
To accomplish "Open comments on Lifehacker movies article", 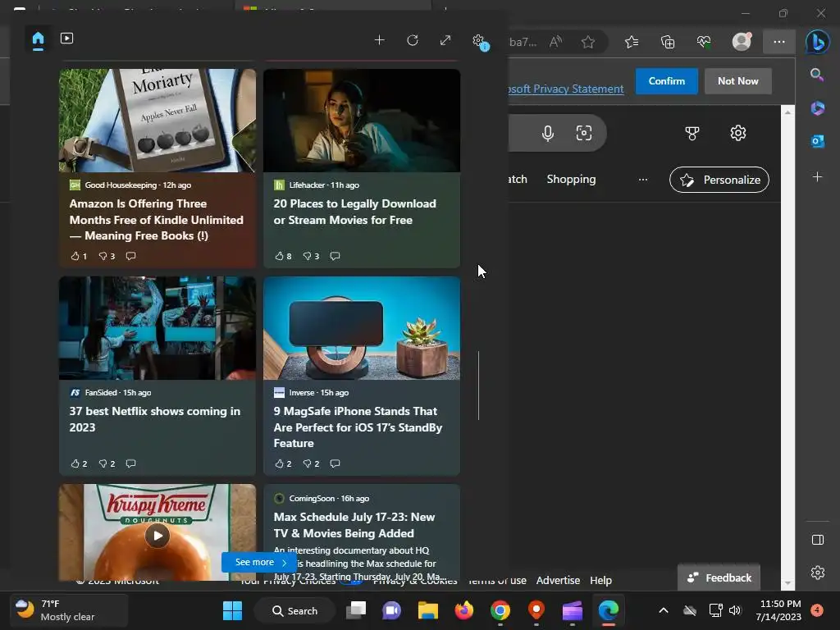I will pos(335,256).
